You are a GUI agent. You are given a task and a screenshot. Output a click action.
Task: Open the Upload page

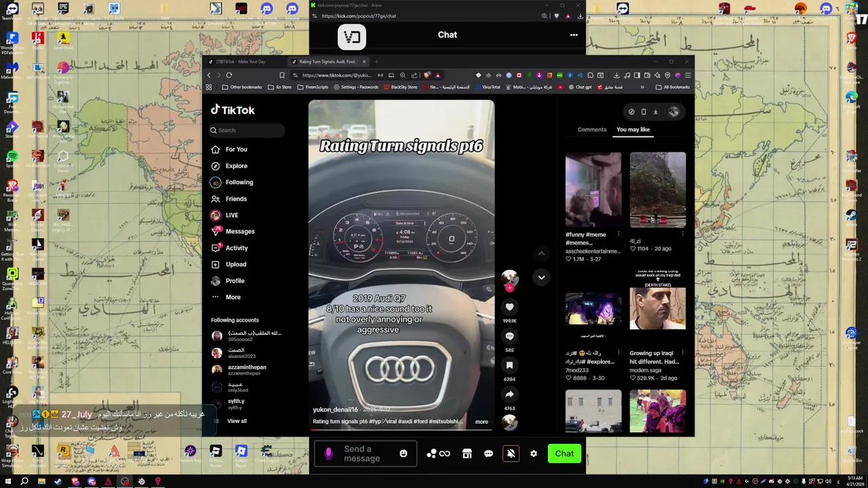(x=229, y=264)
